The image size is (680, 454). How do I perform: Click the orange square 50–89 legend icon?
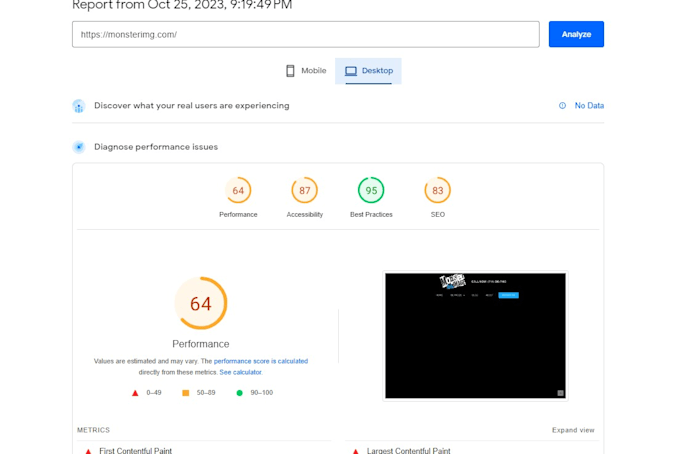(186, 393)
